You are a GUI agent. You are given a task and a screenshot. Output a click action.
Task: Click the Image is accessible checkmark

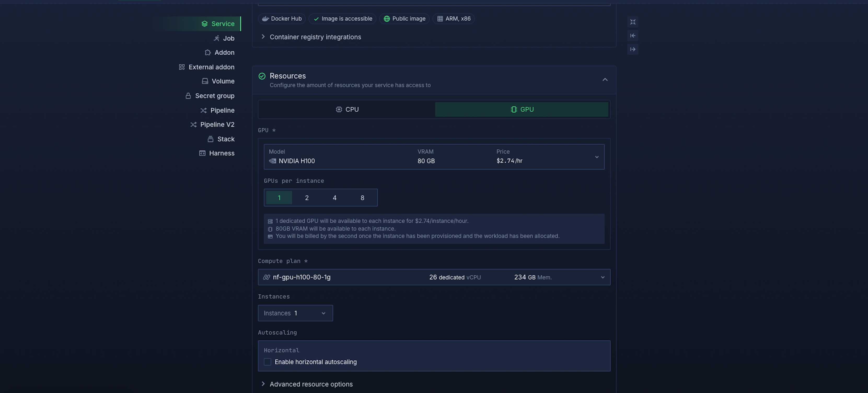[316, 19]
